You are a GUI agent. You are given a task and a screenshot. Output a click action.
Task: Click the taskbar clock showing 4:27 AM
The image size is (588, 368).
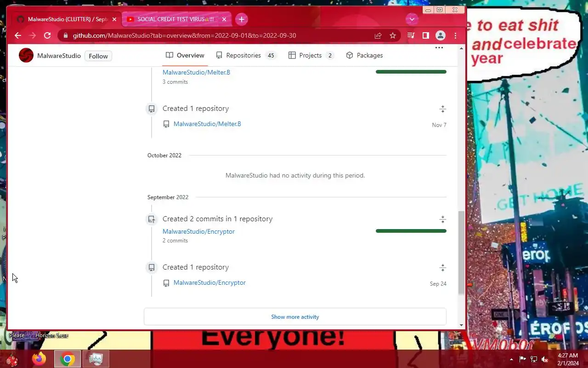point(568,359)
